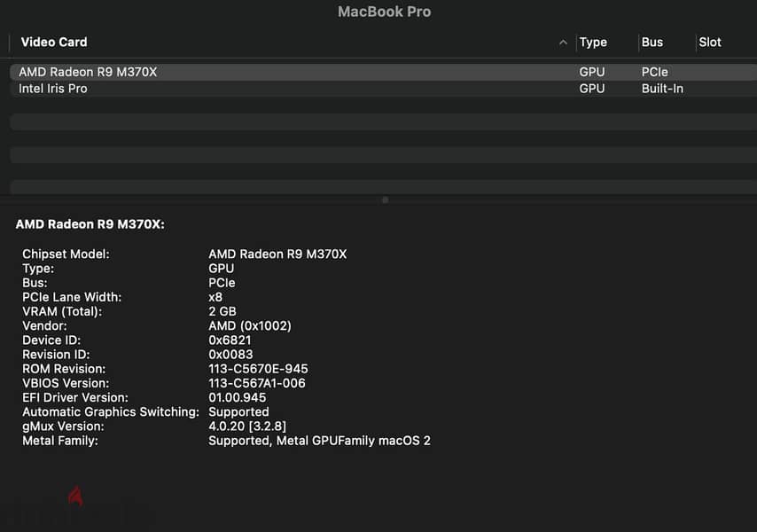Viewport: 757px width, 532px height.
Task: Click the VBIOS Version: label
Action: tap(66, 383)
